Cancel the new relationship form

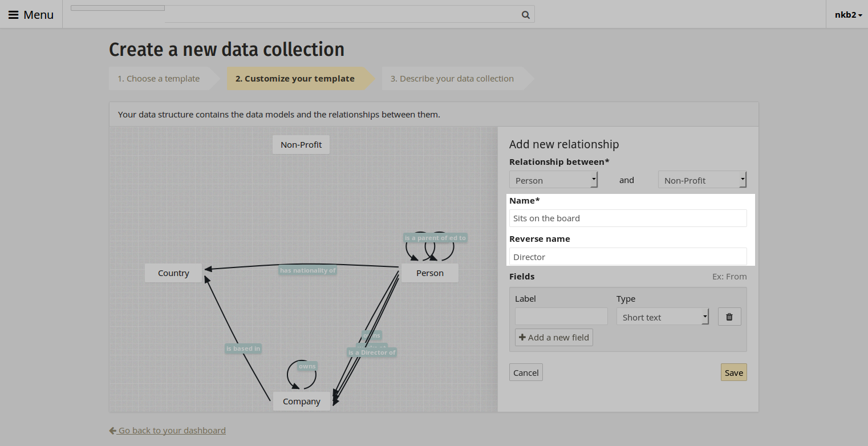[526, 372]
